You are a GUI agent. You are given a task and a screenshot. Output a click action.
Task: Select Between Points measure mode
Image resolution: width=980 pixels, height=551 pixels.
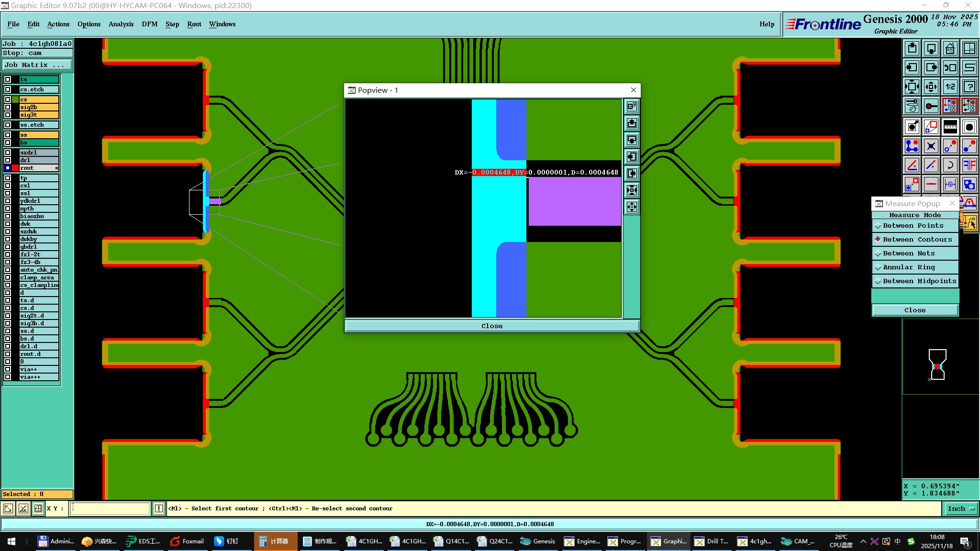coord(913,226)
